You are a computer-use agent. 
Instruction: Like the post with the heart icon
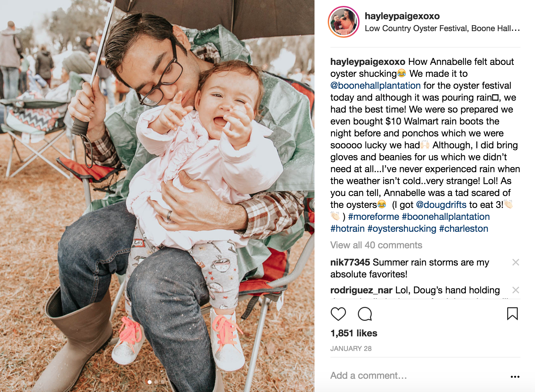338,314
